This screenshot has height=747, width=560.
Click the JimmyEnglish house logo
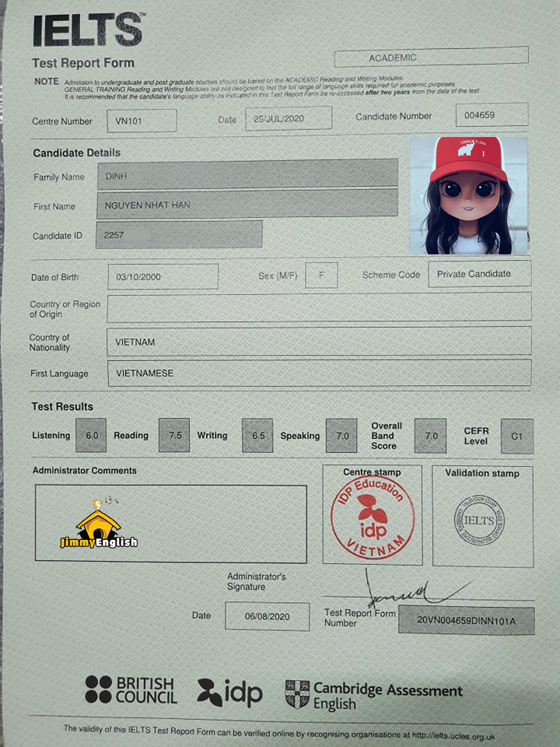[x=99, y=524]
